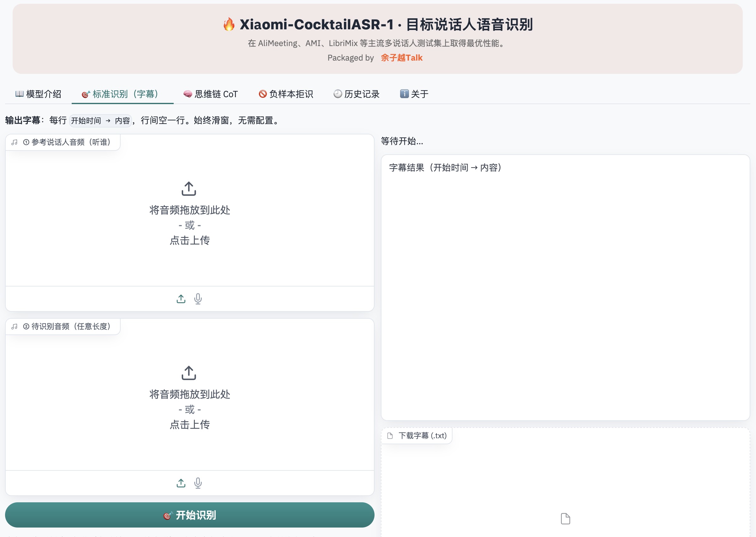756x537 pixels.
Task: Click the upload icon under reference speaker audio
Action: [x=181, y=298]
